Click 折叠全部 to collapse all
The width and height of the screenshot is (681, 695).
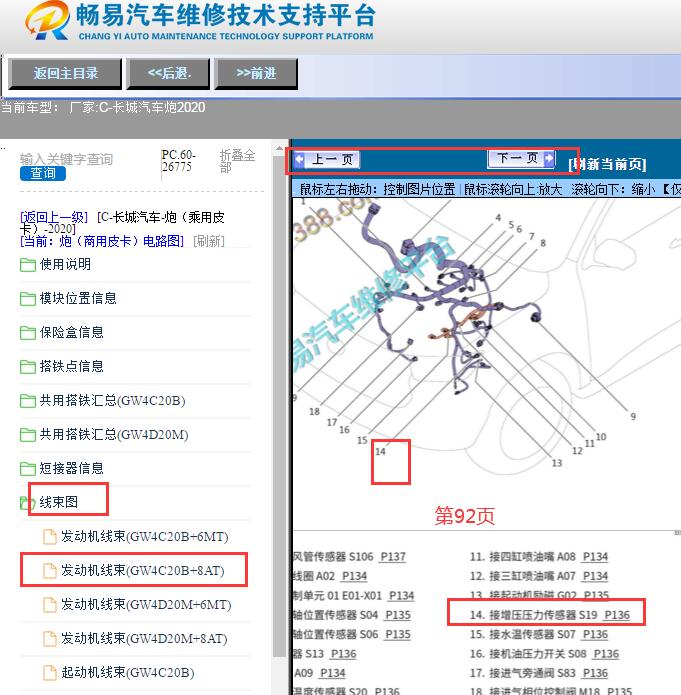tap(238, 160)
